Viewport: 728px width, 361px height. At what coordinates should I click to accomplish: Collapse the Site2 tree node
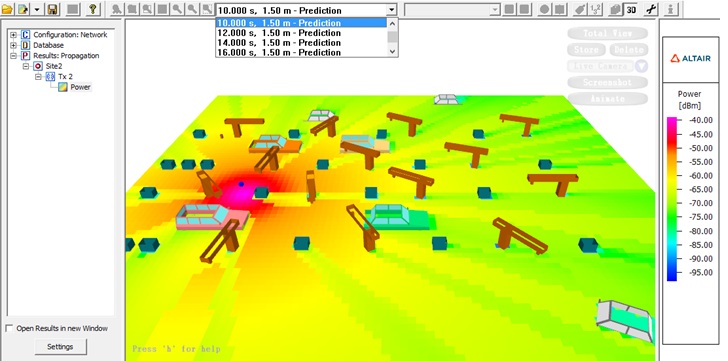[x=26, y=66]
